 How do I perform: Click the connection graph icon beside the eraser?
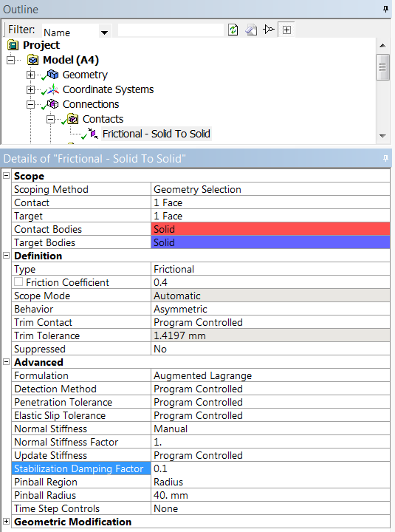click(x=269, y=30)
